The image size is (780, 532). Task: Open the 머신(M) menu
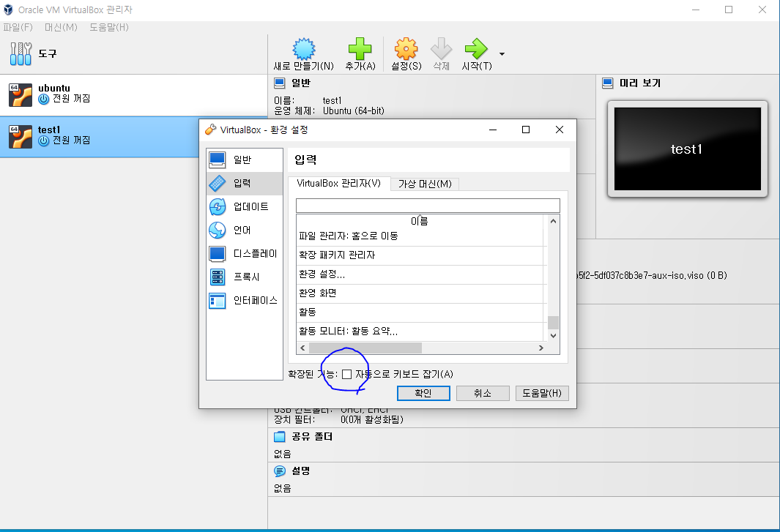[x=62, y=27]
